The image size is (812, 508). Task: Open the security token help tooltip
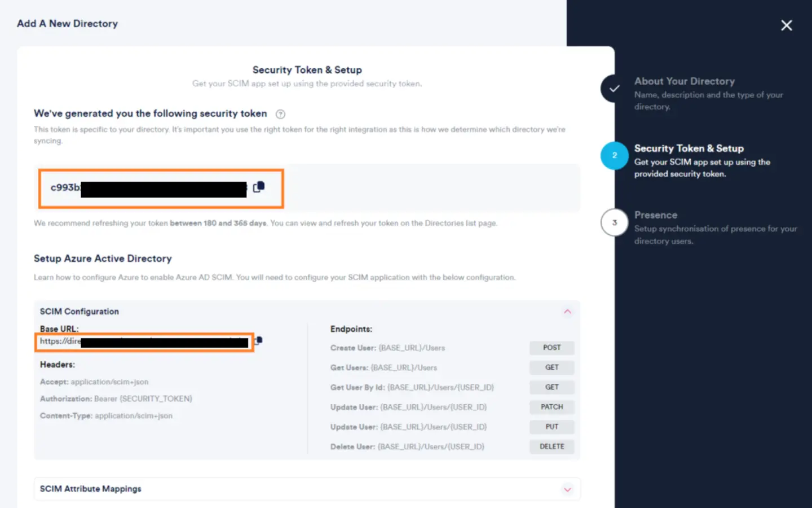[x=280, y=114]
